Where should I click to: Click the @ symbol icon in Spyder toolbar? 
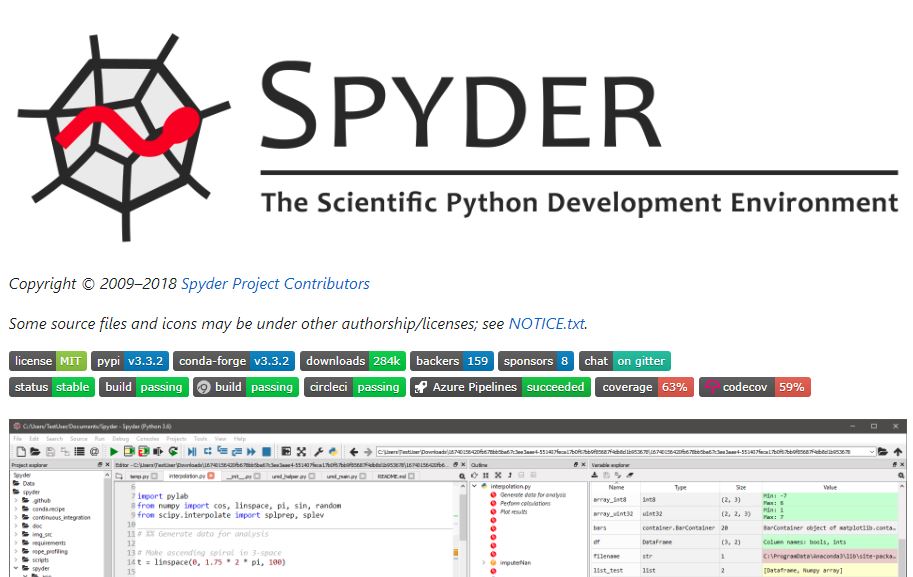(x=94, y=451)
